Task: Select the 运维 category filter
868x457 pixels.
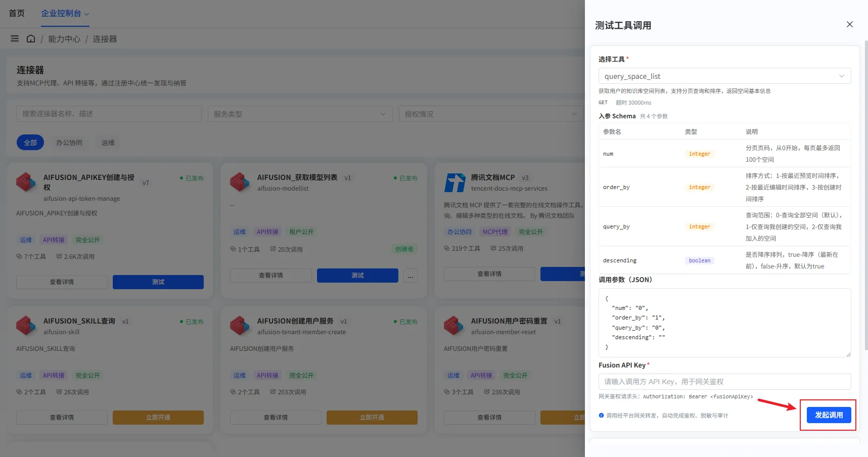Action: coord(108,143)
